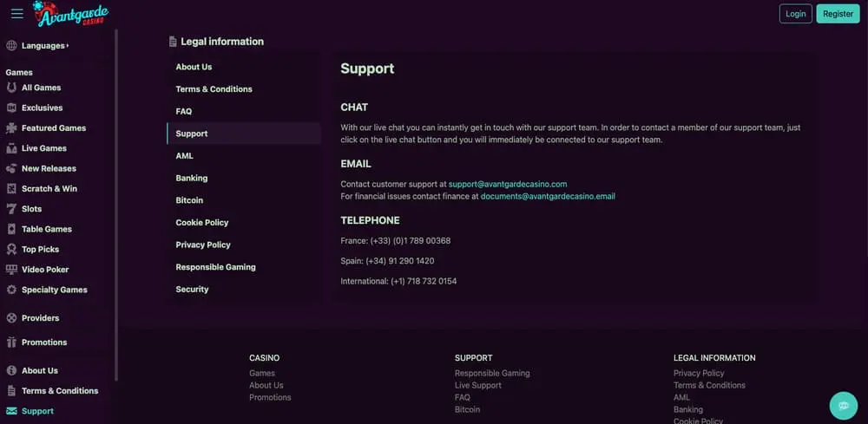Image resolution: width=868 pixels, height=424 pixels.
Task: Click the Top Picks ribbon icon
Action: [x=11, y=250]
